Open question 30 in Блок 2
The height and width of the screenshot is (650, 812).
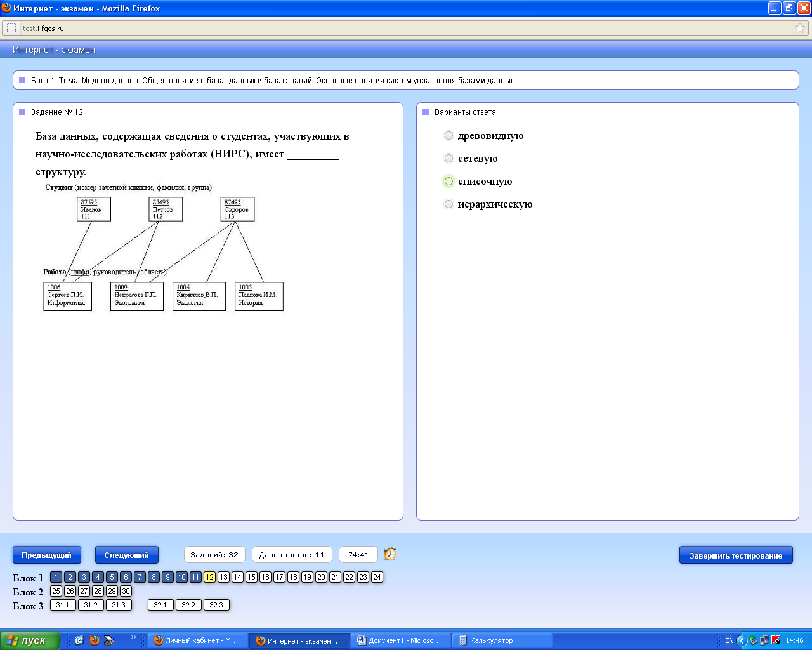coord(126,591)
